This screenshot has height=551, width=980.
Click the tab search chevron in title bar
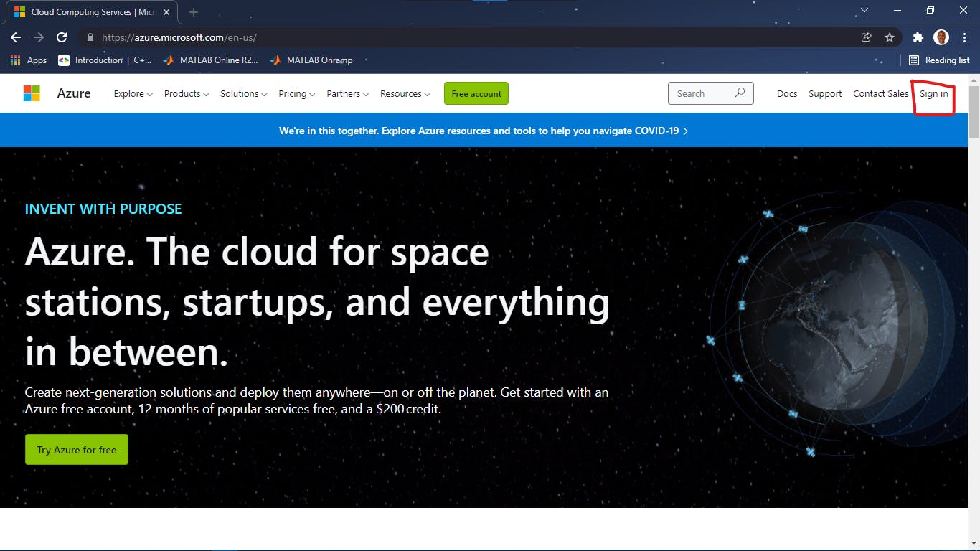[864, 10]
